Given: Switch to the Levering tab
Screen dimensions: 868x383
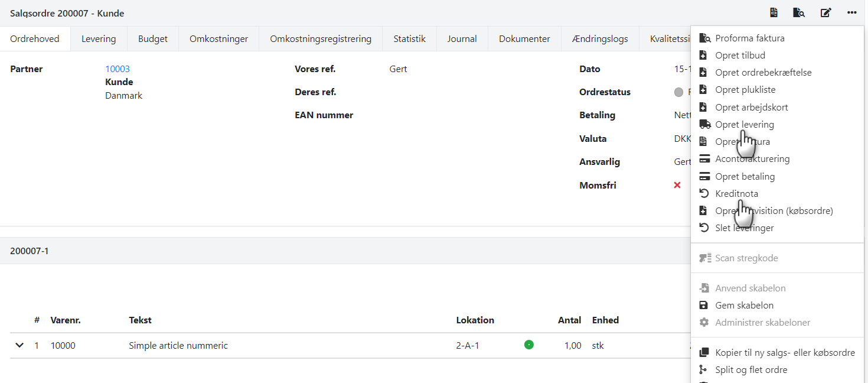Looking at the screenshot, I should 99,39.
